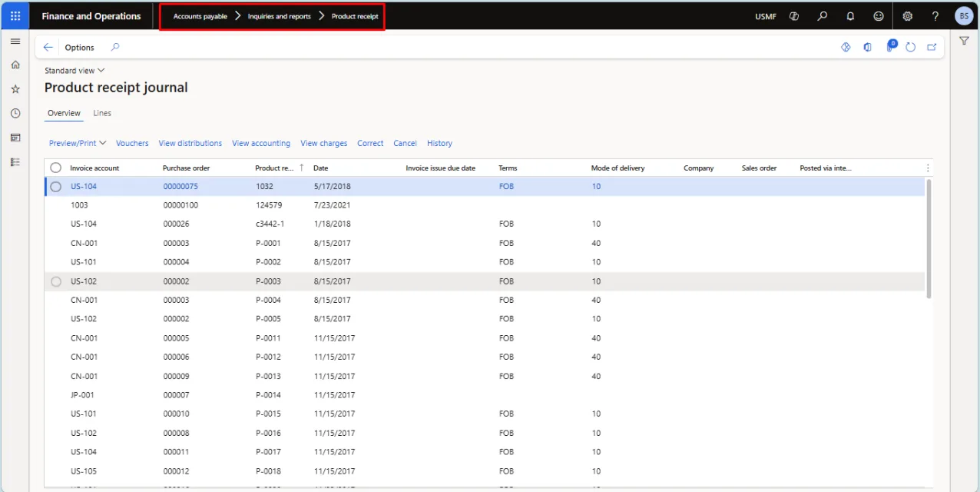Open Recent clock icon in sidebar
Image resolution: width=980 pixels, height=492 pixels.
[15, 113]
